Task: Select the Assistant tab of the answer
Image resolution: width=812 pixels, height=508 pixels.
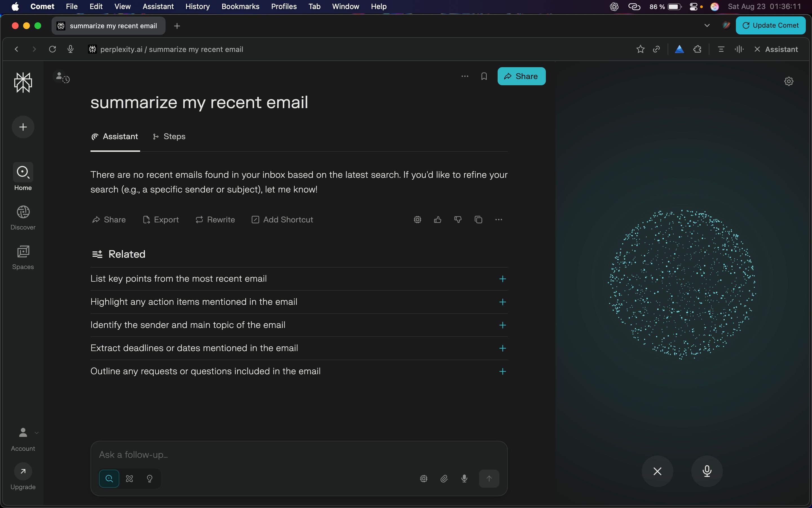Action: click(x=115, y=136)
